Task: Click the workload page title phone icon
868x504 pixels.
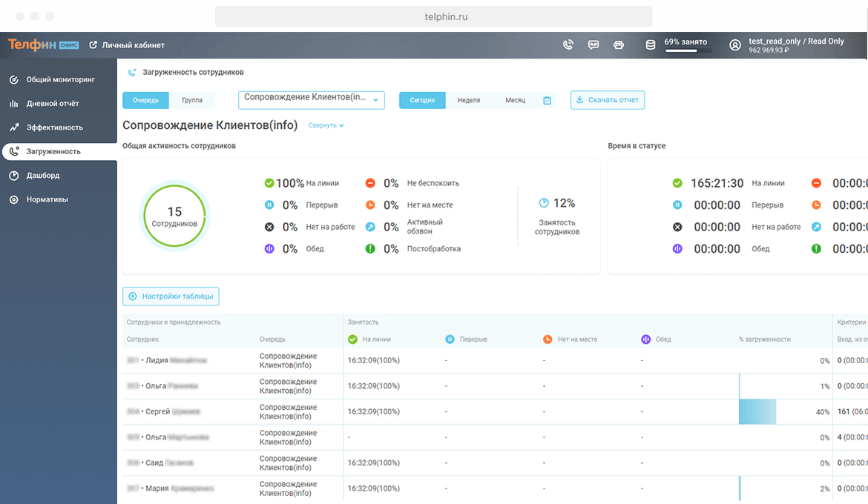Action: click(x=132, y=73)
